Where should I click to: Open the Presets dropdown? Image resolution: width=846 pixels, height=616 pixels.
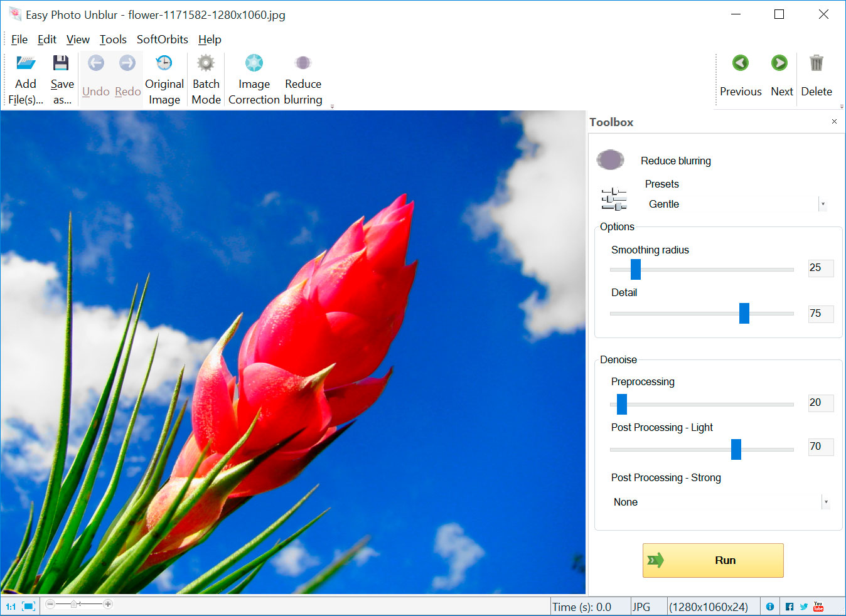click(822, 204)
